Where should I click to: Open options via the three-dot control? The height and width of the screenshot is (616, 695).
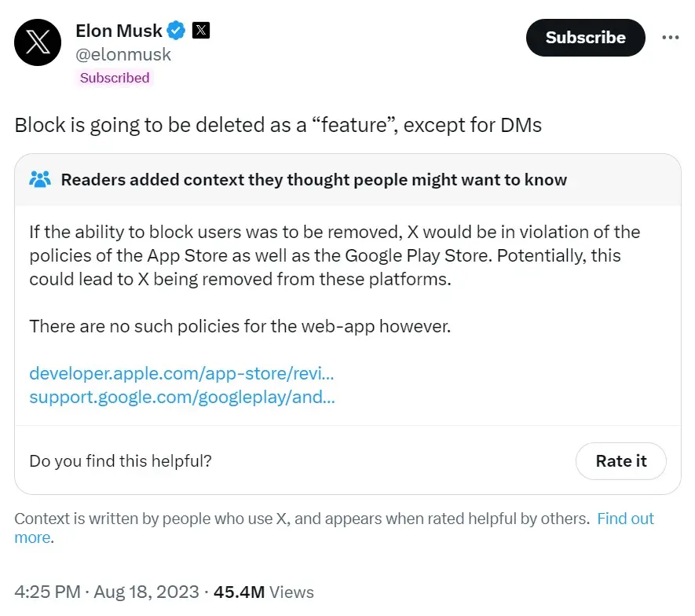671,36
